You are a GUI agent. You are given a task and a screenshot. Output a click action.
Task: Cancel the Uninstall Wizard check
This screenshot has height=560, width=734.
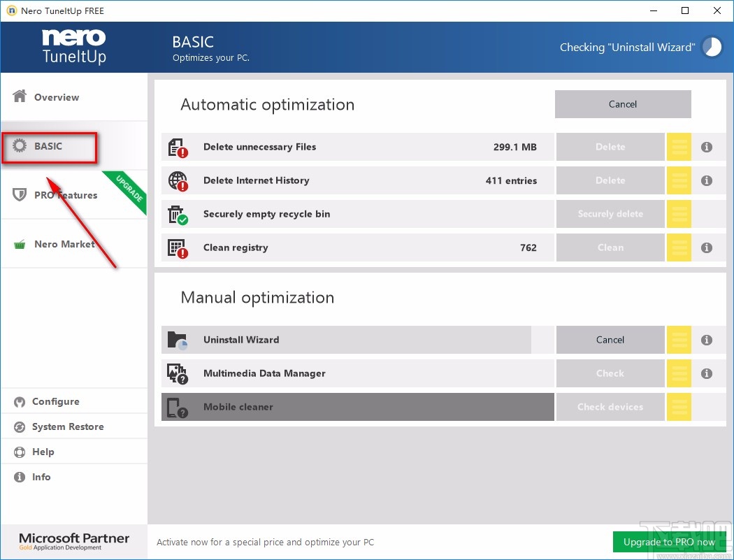click(610, 340)
